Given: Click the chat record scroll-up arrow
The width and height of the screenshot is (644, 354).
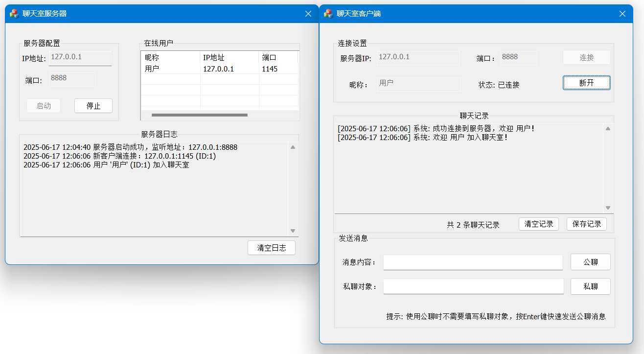Looking at the screenshot, I should pos(608,129).
